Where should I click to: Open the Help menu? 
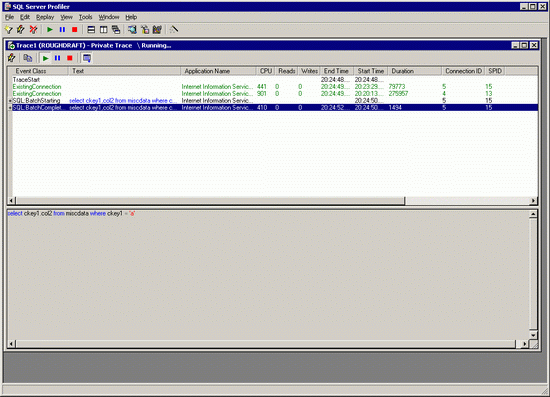tap(131, 17)
